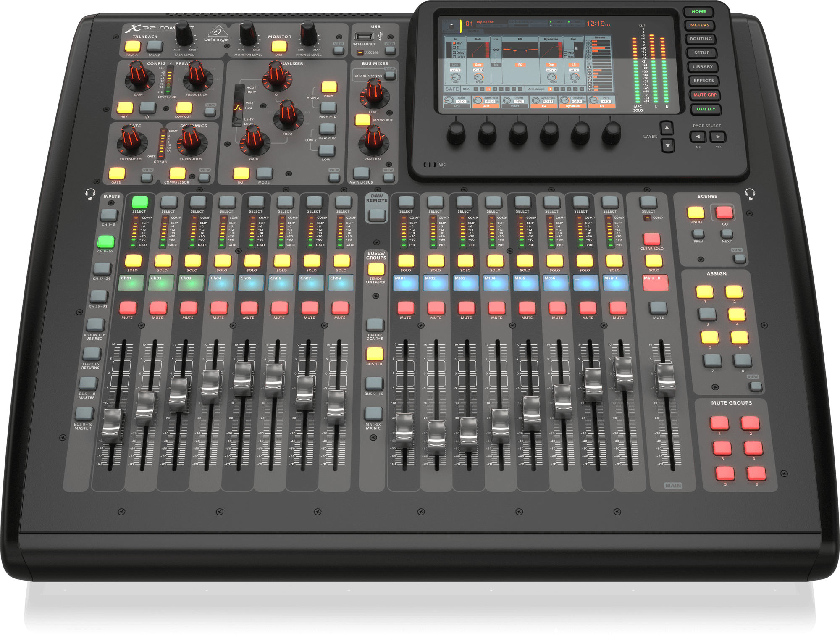Click the LAYER up arrow
Screen dimensions: 840x636
pos(667,128)
